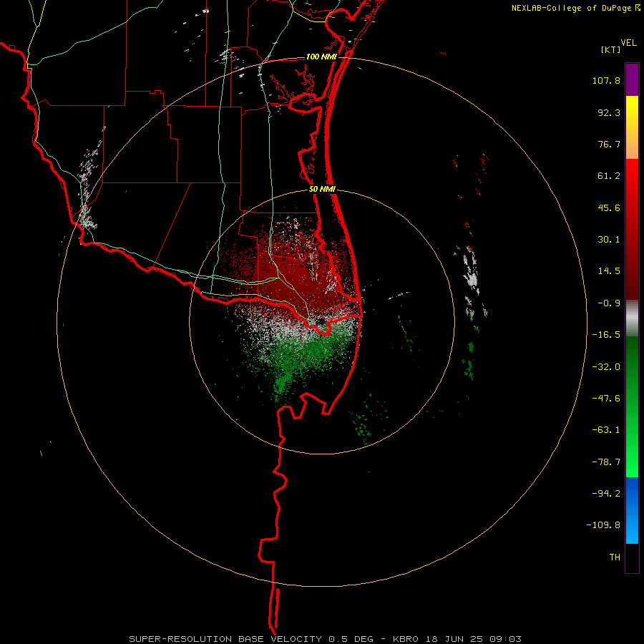This screenshot has height=644, width=644.
Task: Click the purple segment of velocity color bar
Action: (x=632, y=79)
